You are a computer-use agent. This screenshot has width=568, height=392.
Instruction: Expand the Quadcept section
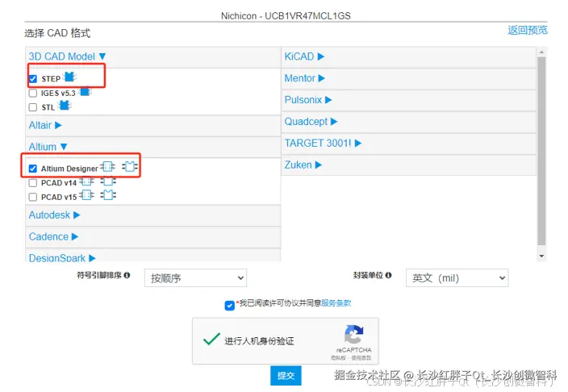(311, 122)
